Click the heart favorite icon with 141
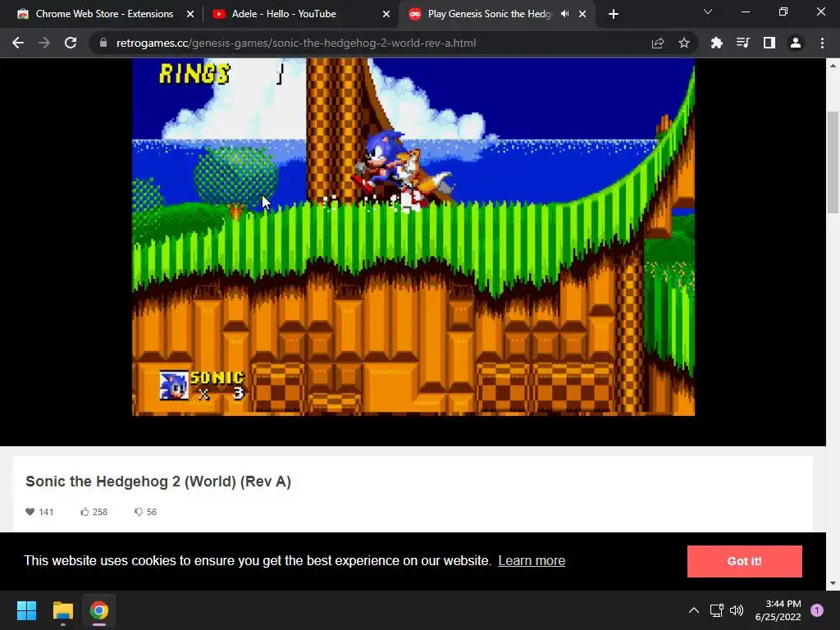This screenshot has height=630, width=840. pos(30,512)
